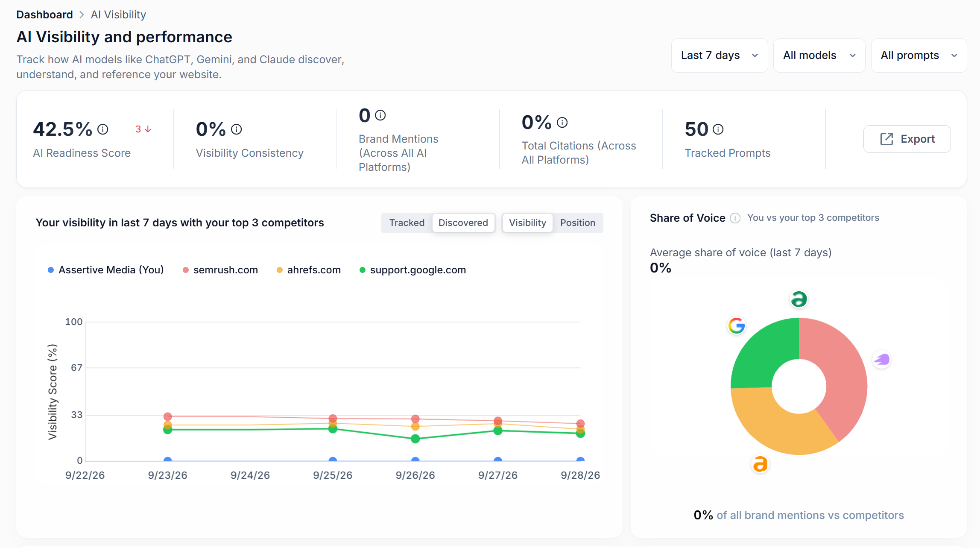
Task: Toggle the support.google.com legend series
Action: click(x=412, y=270)
